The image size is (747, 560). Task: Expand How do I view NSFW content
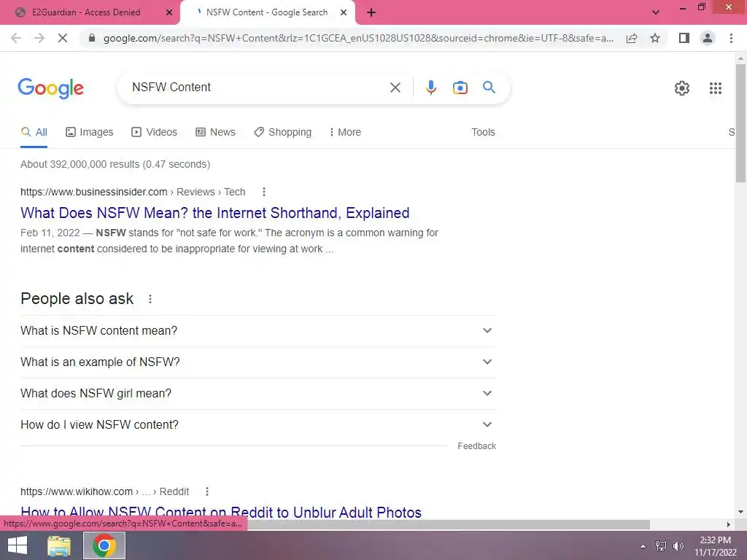pyautogui.click(x=258, y=425)
